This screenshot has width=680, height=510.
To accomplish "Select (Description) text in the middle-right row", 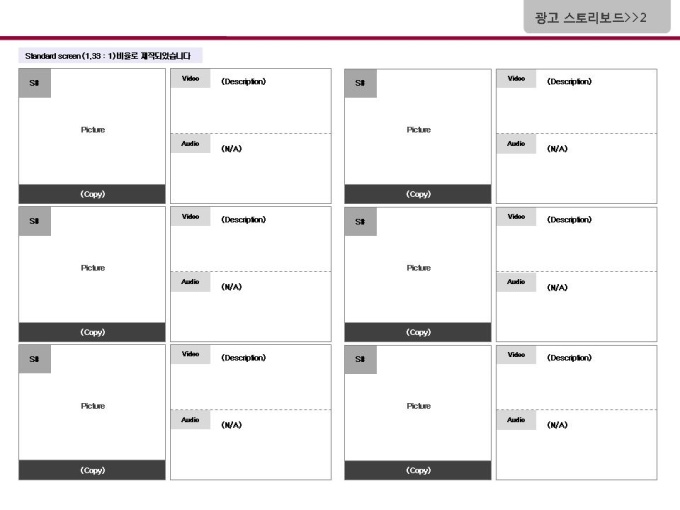I will tap(569, 219).
